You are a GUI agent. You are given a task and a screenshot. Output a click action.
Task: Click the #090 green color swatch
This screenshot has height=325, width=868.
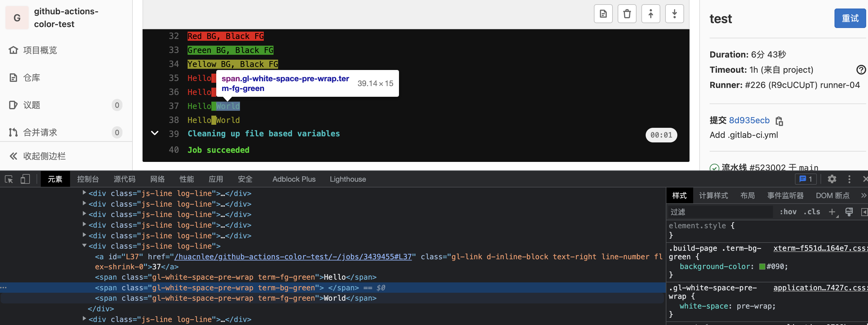tap(762, 267)
